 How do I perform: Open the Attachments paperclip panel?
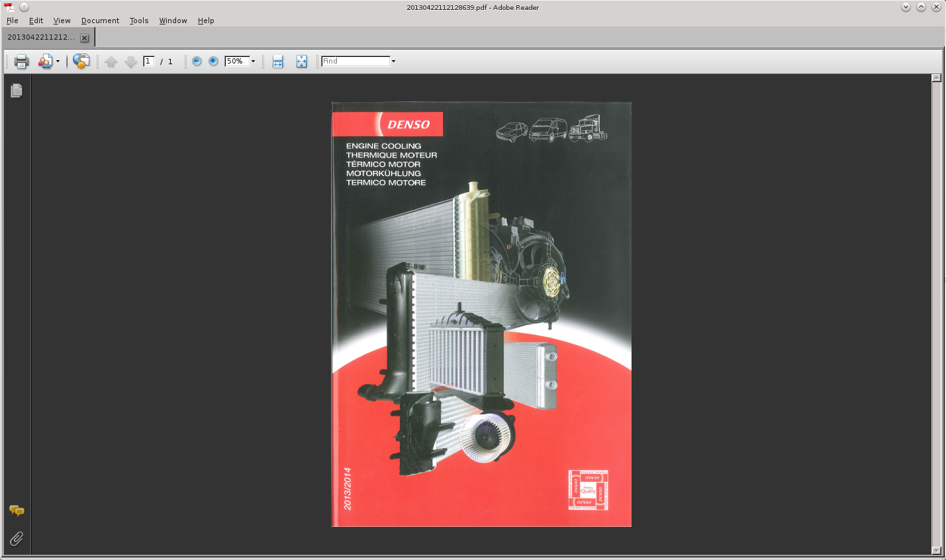pos(17,538)
